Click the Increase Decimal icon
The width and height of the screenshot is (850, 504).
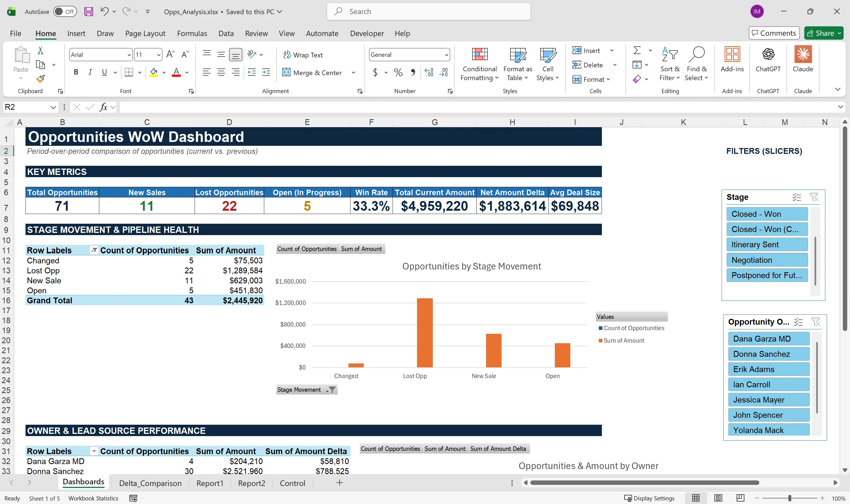pyautogui.click(x=429, y=72)
